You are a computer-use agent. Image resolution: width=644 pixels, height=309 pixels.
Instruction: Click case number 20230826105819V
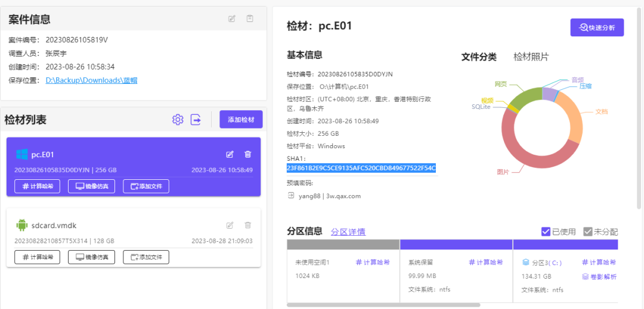[77, 40]
